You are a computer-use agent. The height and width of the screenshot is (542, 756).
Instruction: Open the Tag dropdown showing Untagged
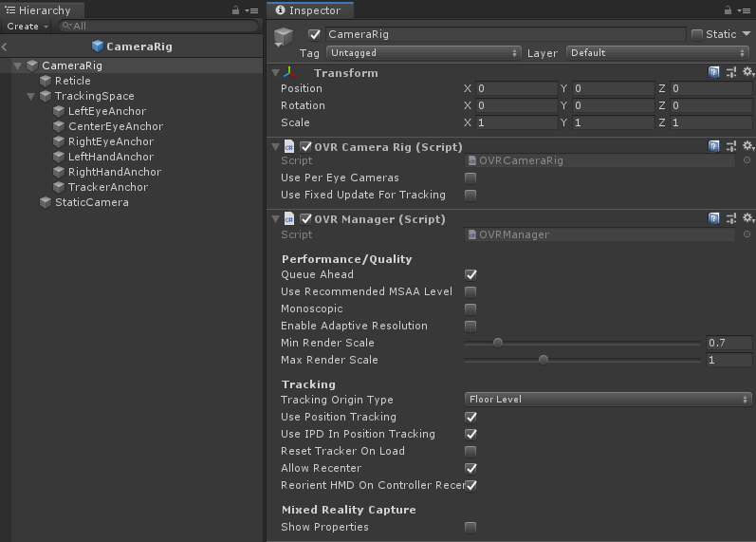click(x=423, y=52)
